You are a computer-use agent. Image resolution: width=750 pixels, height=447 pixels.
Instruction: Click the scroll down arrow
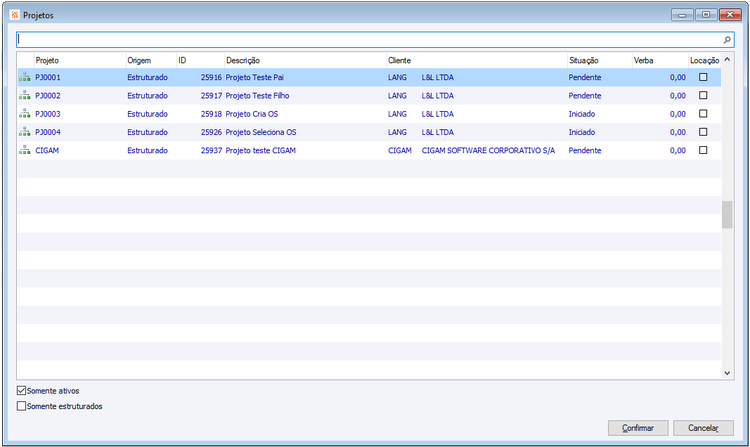click(727, 373)
